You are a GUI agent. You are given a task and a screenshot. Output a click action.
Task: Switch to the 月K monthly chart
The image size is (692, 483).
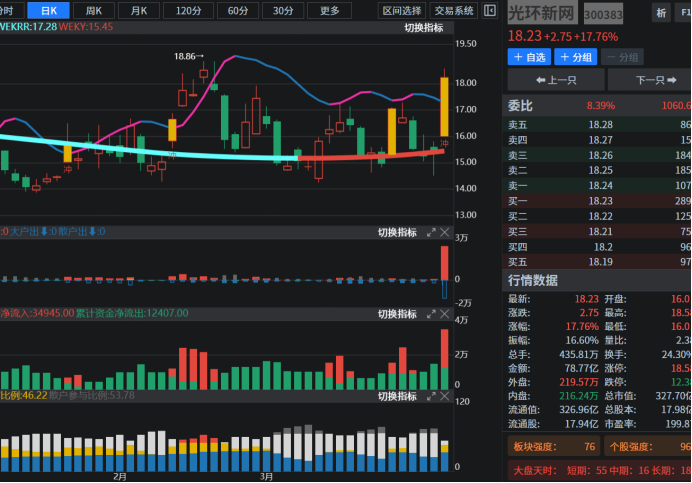coord(138,11)
